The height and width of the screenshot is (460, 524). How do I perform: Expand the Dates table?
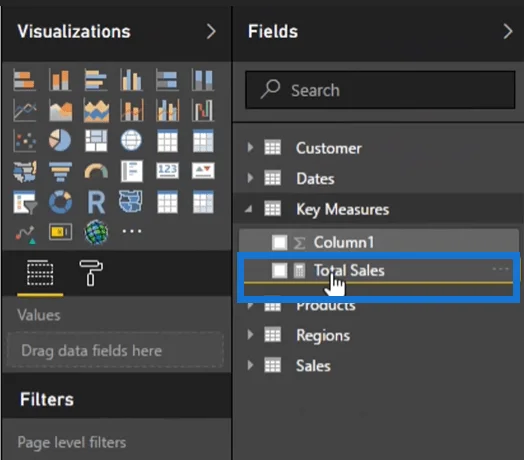(x=250, y=178)
